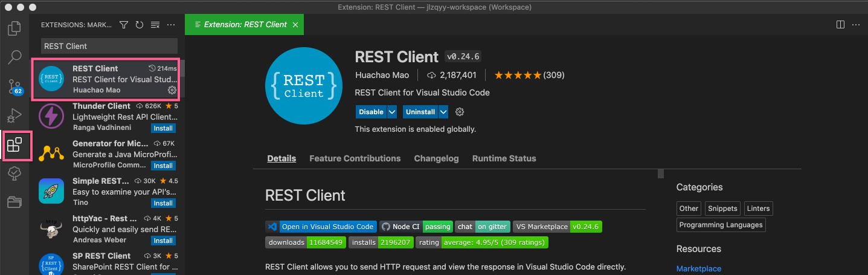The height and width of the screenshot is (275, 868).
Task: Select REST Client in extensions list
Action: [x=108, y=79]
